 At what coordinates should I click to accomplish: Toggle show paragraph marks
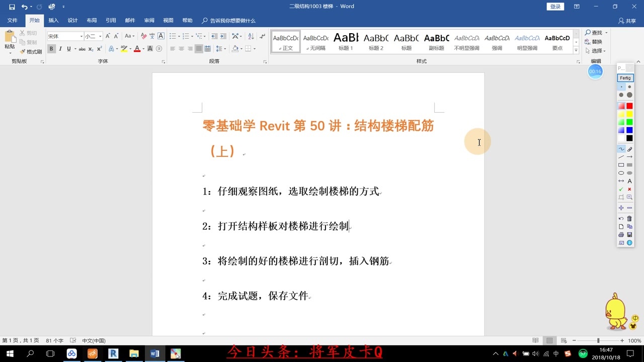(x=262, y=36)
